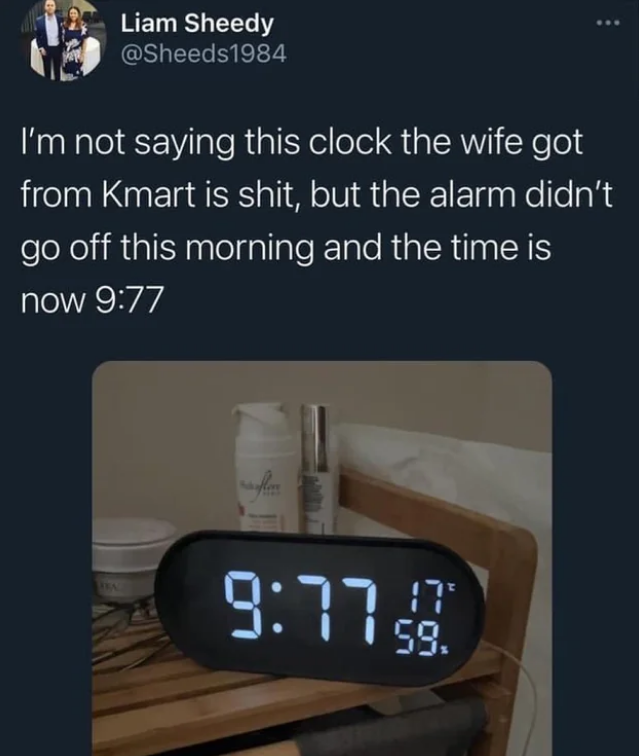Click the colon on the clock display
Screen dimensions: 639x756
(x=277, y=609)
